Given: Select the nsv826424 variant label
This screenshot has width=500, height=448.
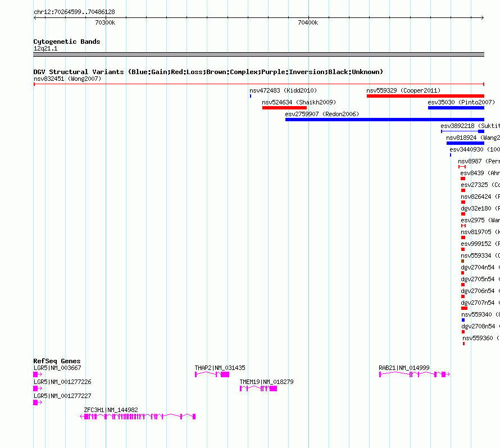Looking at the screenshot, I should pyautogui.click(x=480, y=196).
